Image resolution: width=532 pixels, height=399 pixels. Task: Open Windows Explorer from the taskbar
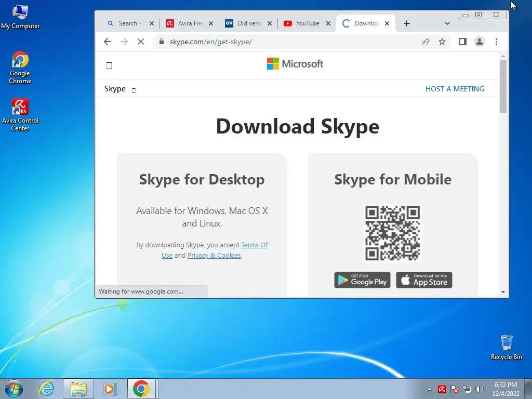pyautogui.click(x=78, y=389)
